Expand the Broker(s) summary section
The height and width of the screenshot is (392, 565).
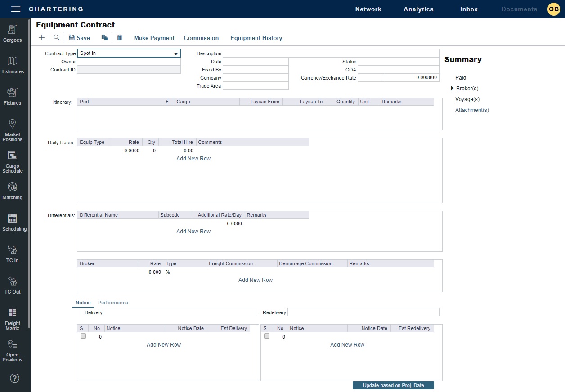[453, 89]
